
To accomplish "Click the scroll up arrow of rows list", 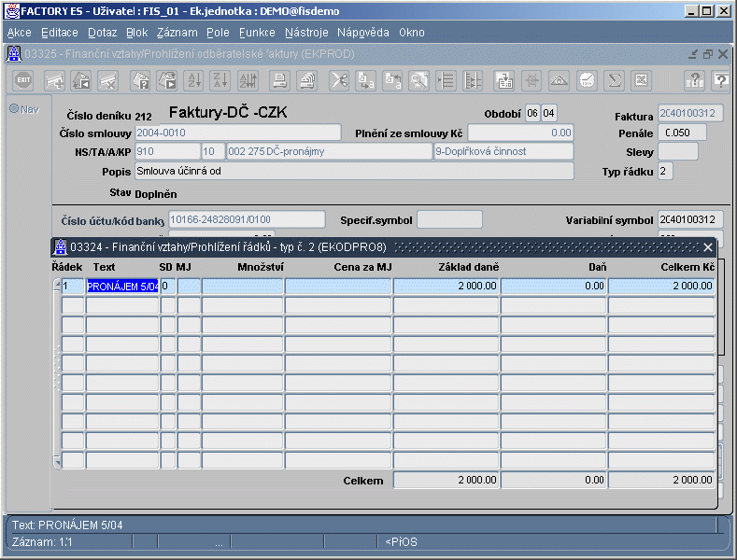I will (57, 285).
